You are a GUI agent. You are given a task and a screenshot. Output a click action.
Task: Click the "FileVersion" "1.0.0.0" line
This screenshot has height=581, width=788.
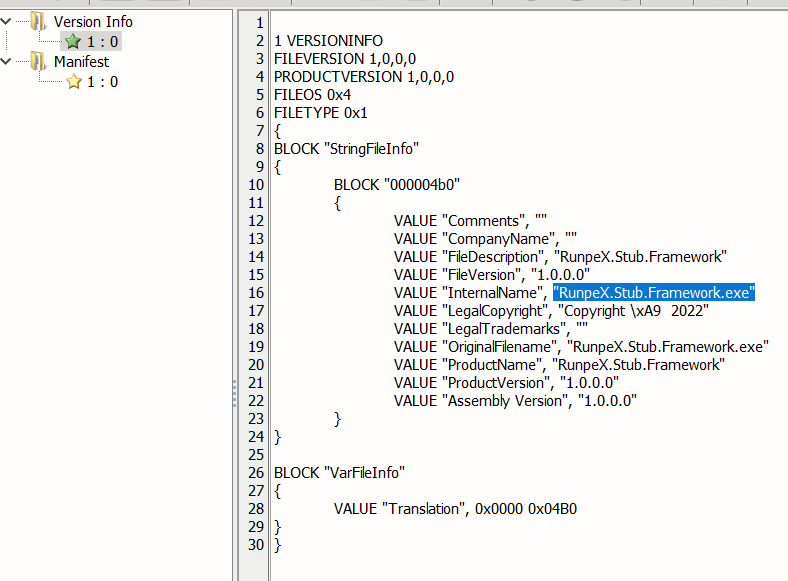click(491, 275)
